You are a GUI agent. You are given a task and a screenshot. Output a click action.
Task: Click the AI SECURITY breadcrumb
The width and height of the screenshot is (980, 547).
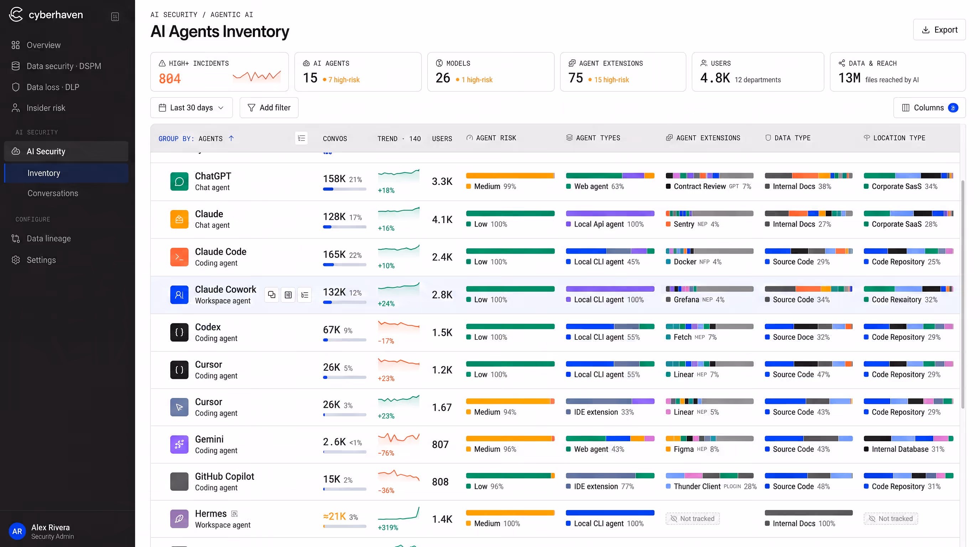click(x=174, y=15)
